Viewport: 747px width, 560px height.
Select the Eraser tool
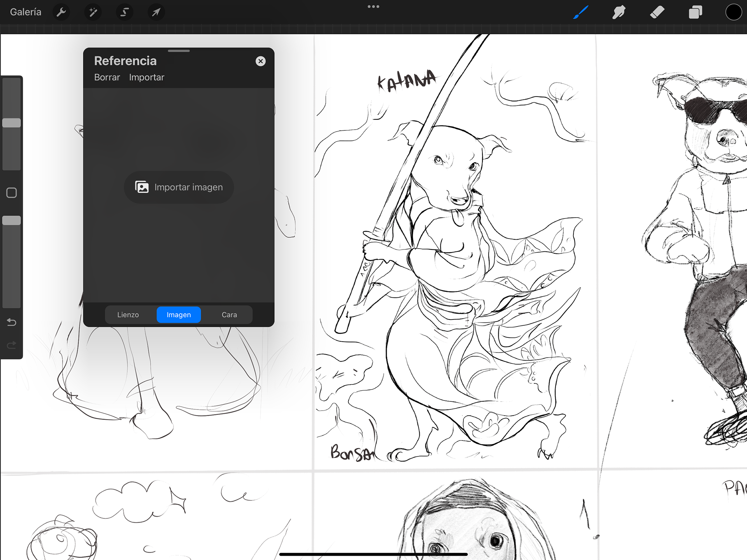click(657, 12)
